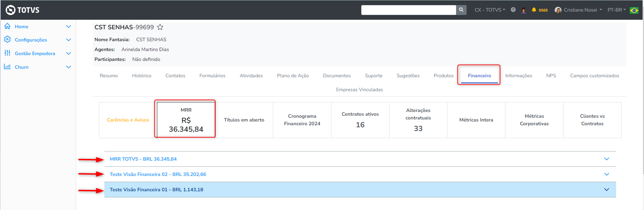Screen dimensions: 644x210
Task: Open the Informações tab
Action: click(519, 76)
